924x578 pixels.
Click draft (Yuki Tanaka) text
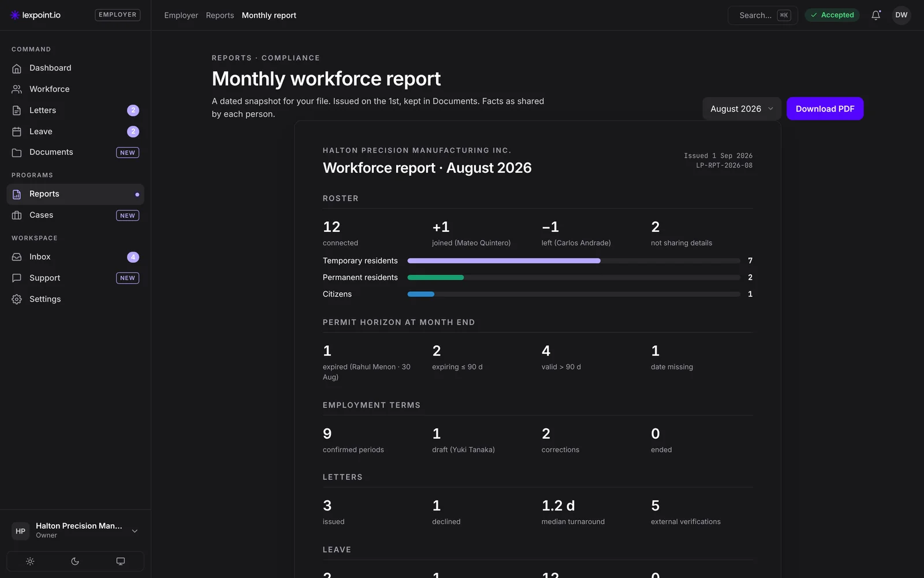click(463, 450)
